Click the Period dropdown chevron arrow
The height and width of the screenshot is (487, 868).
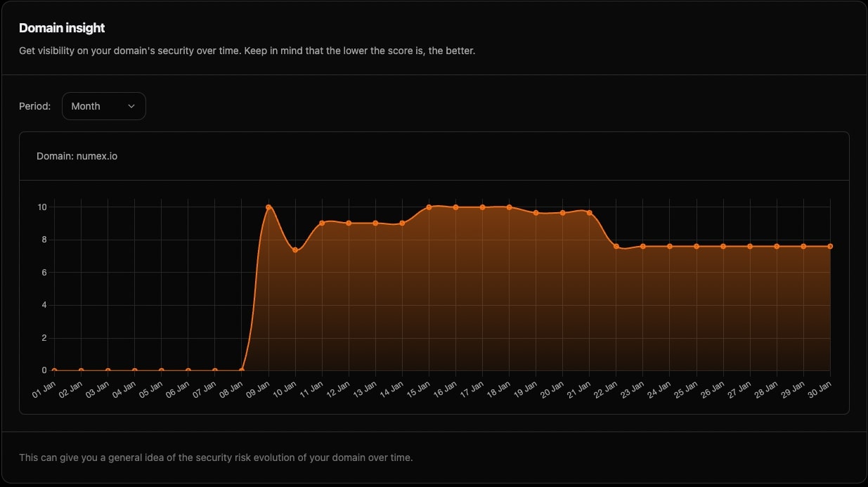point(131,105)
